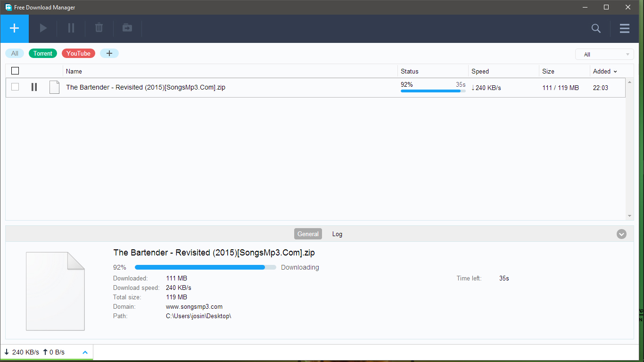Image resolution: width=644 pixels, height=362 pixels.
Task: Click the 92% progress bar in the list row
Action: coord(433,91)
